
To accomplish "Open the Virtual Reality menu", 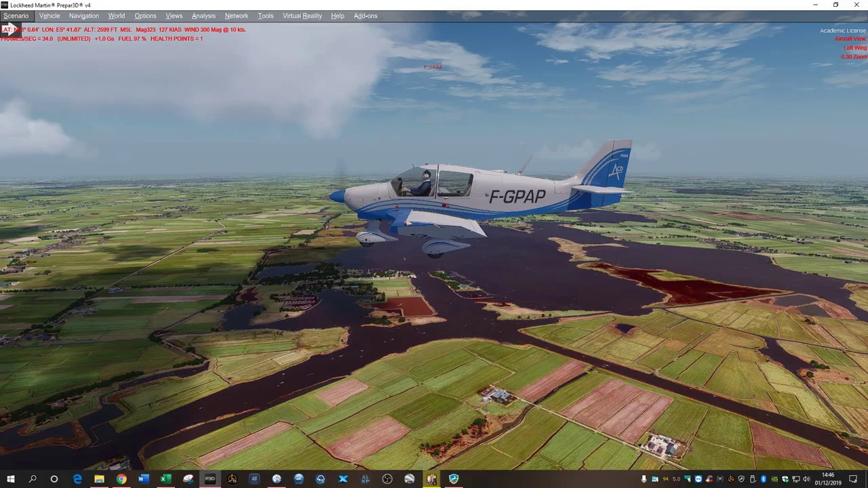I will [x=302, y=16].
